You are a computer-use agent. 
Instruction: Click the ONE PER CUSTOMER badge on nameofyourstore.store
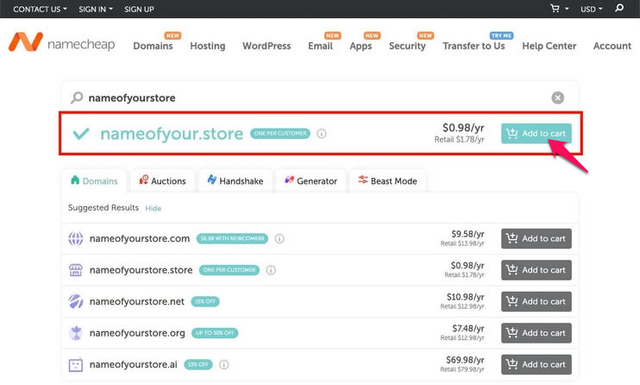point(229,270)
